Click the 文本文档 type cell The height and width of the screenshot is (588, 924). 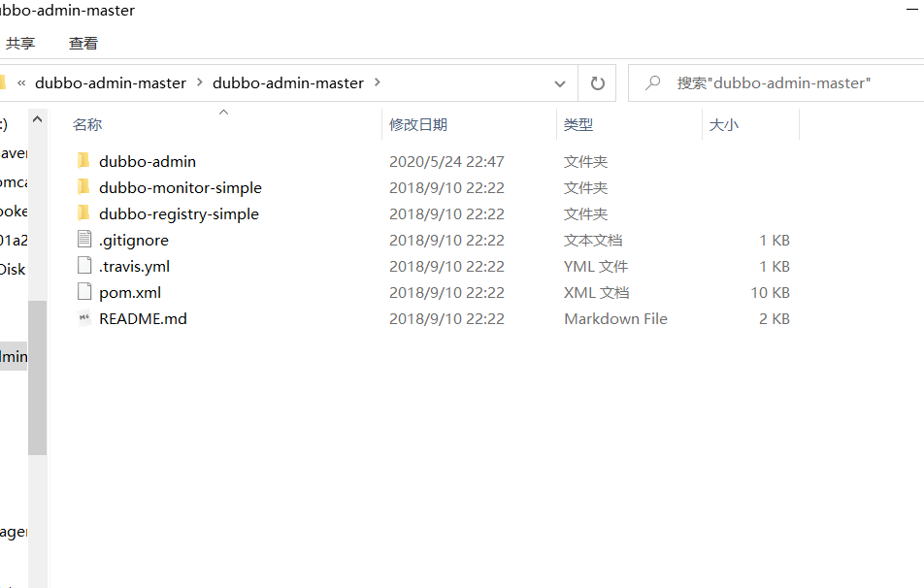click(593, 241)
